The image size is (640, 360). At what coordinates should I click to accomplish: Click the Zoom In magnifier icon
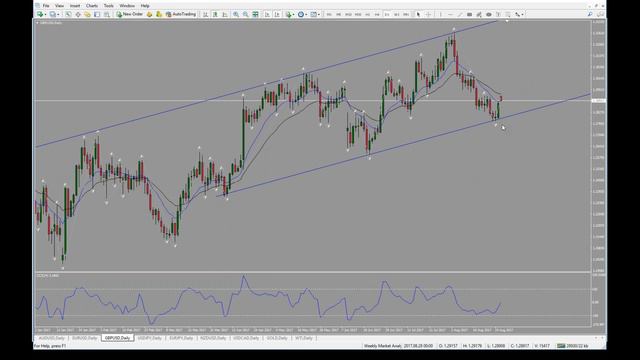236,14
